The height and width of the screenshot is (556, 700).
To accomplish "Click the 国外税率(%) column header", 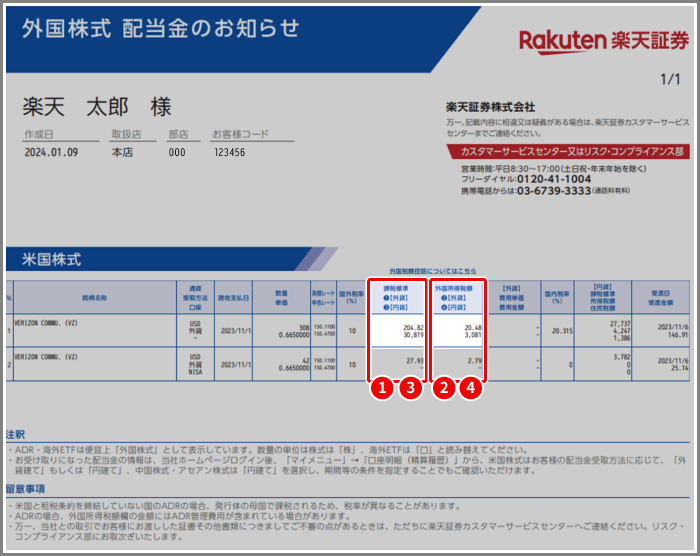I will pos(351,297).
